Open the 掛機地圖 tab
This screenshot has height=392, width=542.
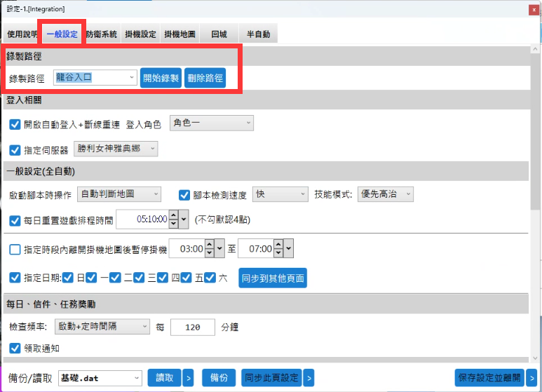(180, 34)
